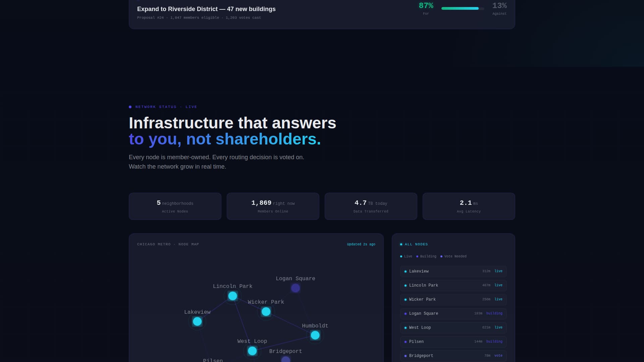Select the Lakeview node on the map

197,321
